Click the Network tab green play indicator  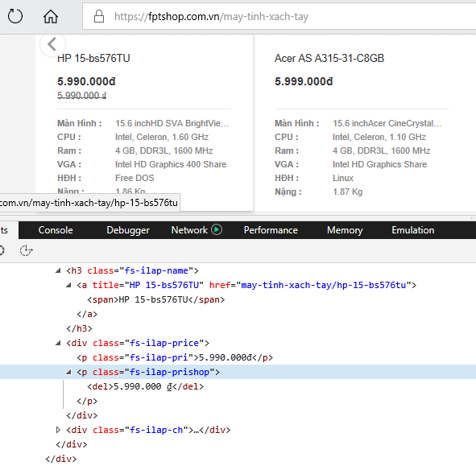(x=217, y=229)
